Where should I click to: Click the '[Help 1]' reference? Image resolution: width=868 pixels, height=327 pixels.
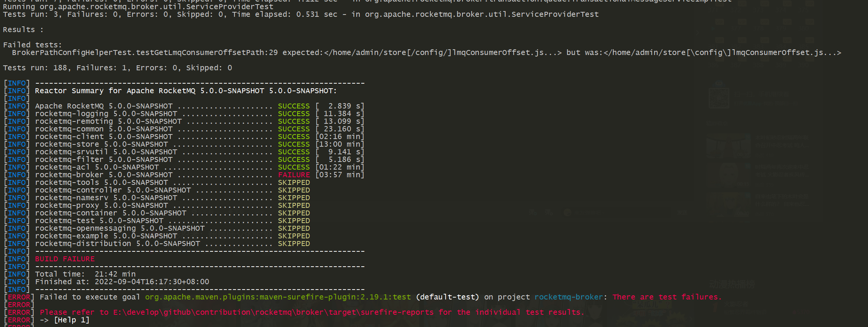click(72, 320)
